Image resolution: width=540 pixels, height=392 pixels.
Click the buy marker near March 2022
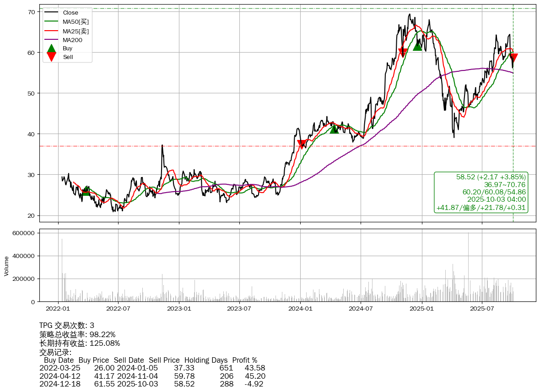click(86, 192)
